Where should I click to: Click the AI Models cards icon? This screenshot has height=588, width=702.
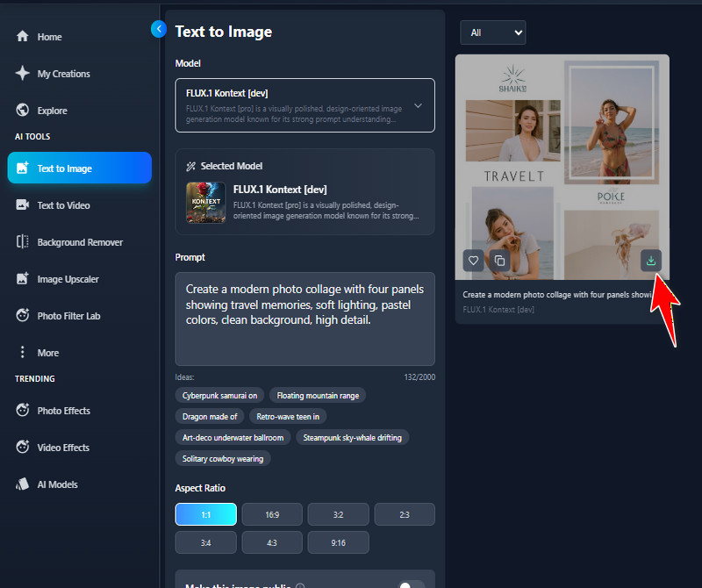[x=23, y=484]
